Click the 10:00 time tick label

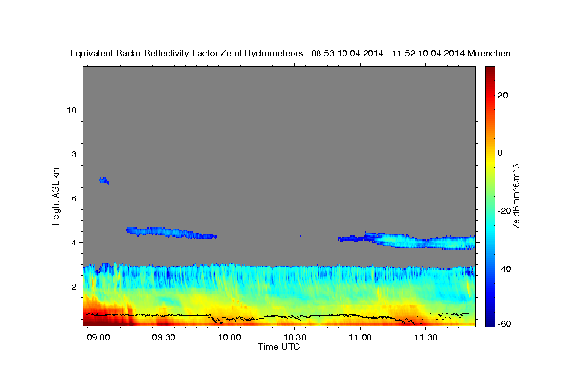coord(229,337)
